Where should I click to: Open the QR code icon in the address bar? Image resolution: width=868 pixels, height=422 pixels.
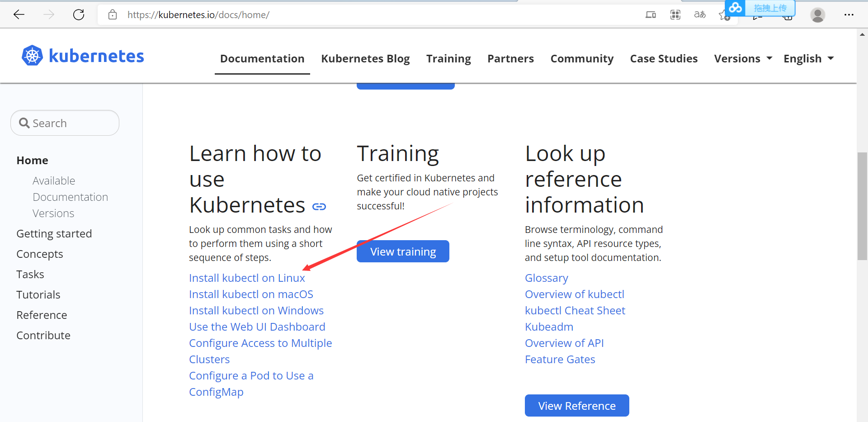[x=675, y=15]
